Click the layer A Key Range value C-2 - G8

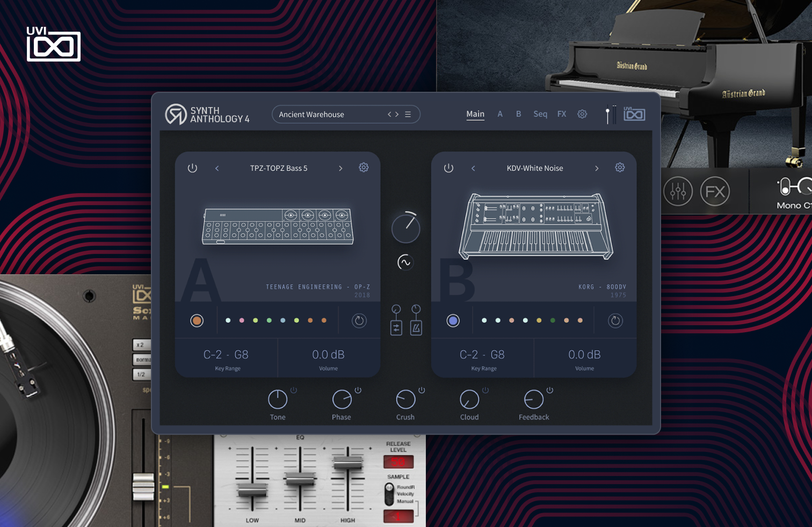pyautogui.click(x=226, y=355)
